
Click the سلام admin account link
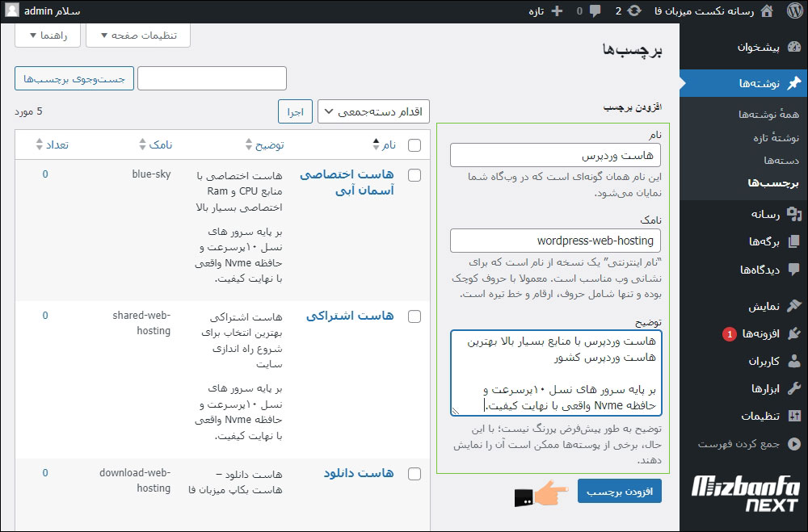coord(52,10)
